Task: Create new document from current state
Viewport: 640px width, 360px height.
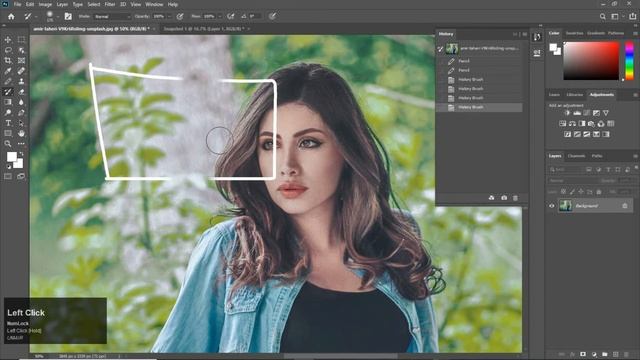Action: [491, 198]
